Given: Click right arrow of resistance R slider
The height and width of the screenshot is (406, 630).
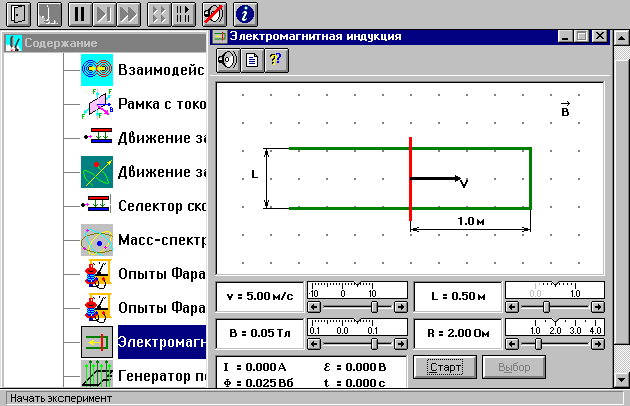Looking at the screenshot, I should tap(598, 343).
